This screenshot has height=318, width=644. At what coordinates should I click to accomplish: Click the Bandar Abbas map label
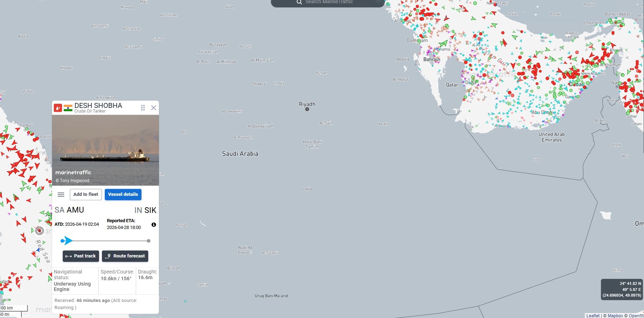click(x=618, y=14)
